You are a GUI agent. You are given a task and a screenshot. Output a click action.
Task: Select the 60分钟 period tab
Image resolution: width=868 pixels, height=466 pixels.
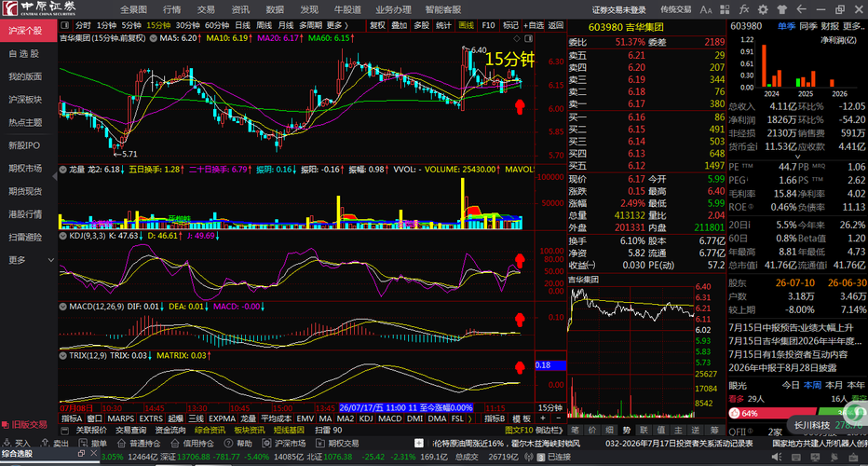tap(216, 25)
